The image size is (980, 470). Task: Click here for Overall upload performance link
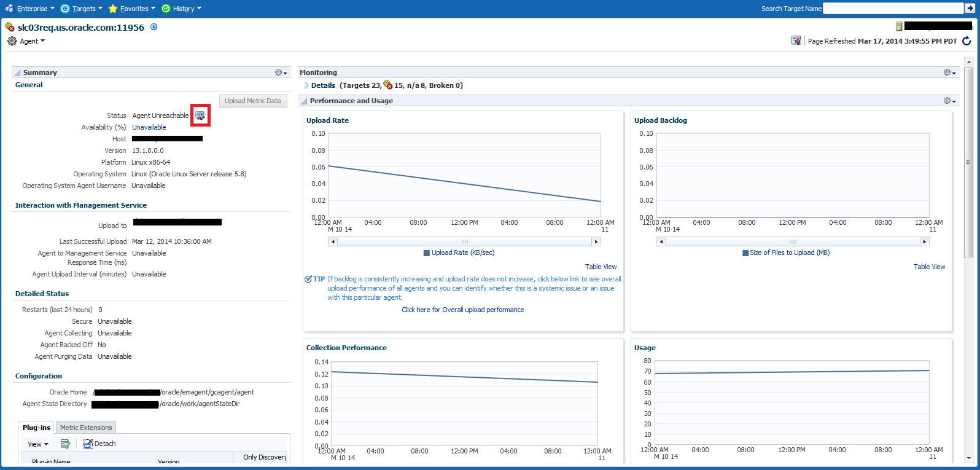tap(463, 310)
